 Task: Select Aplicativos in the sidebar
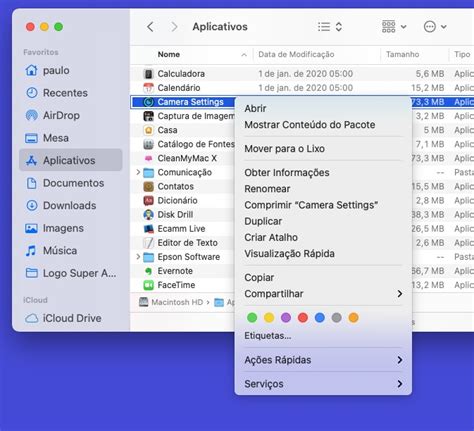(x=71, y=160)
